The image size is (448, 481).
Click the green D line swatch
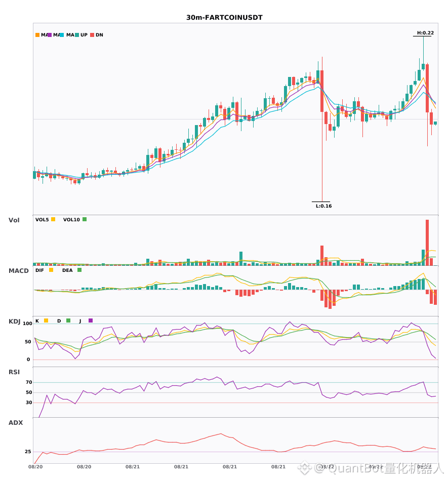(x=68, y=320)
